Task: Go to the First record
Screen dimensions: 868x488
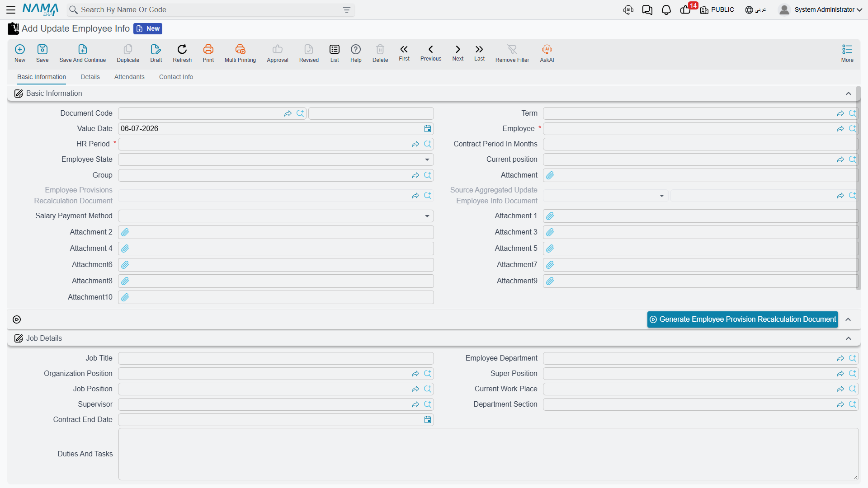Action: (404, 53)
